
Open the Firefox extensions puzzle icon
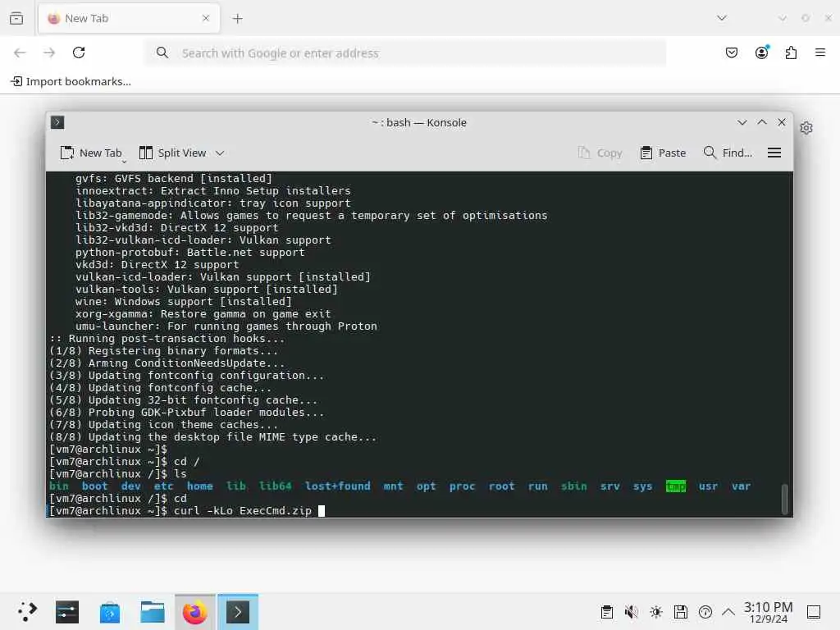click(x=791, y=52)
